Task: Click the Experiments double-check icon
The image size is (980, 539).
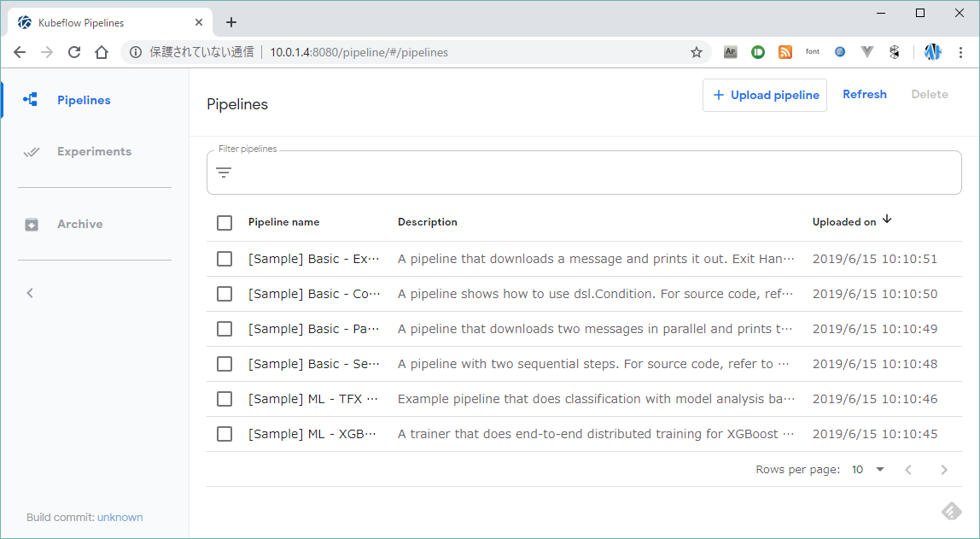Action: pos(32,152)
